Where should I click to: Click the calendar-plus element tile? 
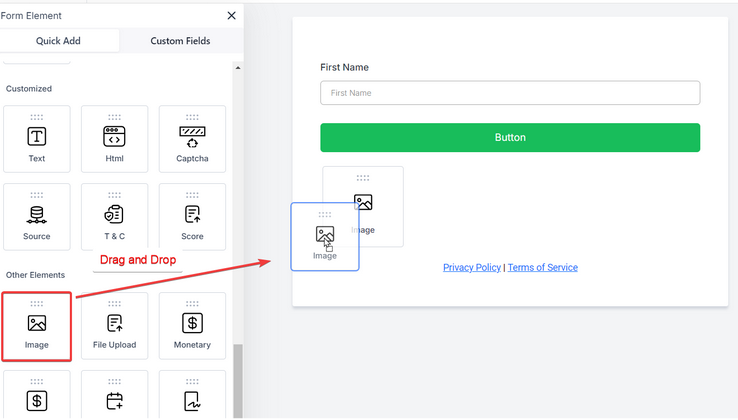[x=114, y=396]
